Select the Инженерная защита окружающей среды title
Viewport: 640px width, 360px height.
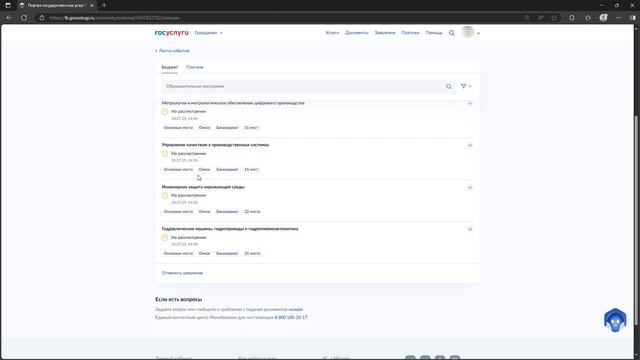pyautogui.click(x=203, y=187)
